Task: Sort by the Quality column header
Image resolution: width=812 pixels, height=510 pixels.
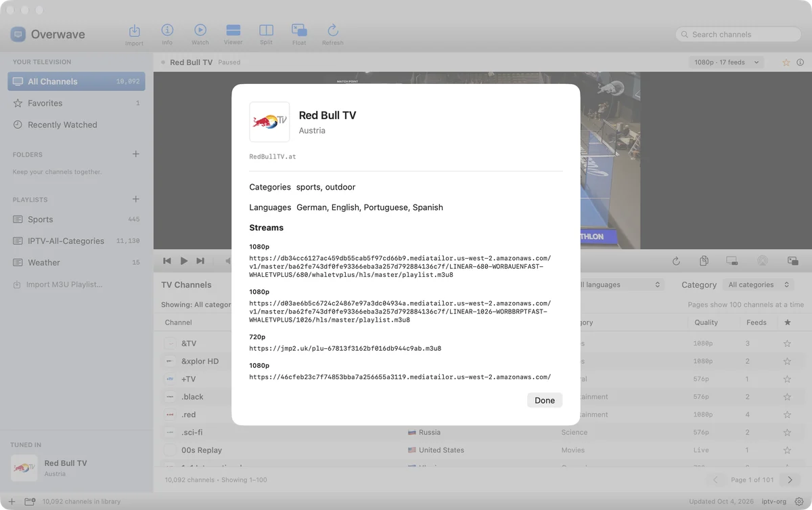Action: coord(706,322)
